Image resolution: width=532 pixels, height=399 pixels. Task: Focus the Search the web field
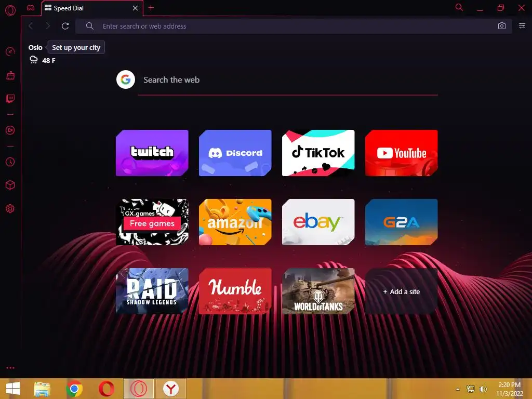[x=288, y=80]
